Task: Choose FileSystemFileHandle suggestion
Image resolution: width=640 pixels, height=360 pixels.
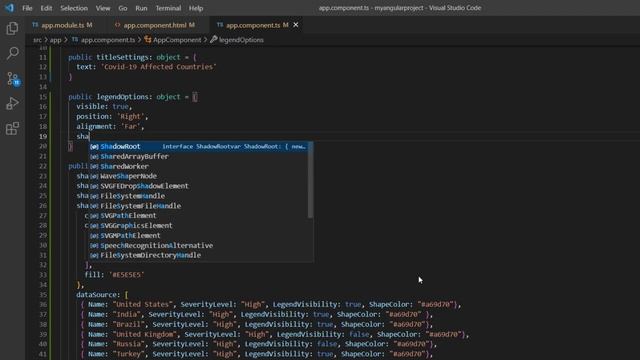Action: (199, 206)
